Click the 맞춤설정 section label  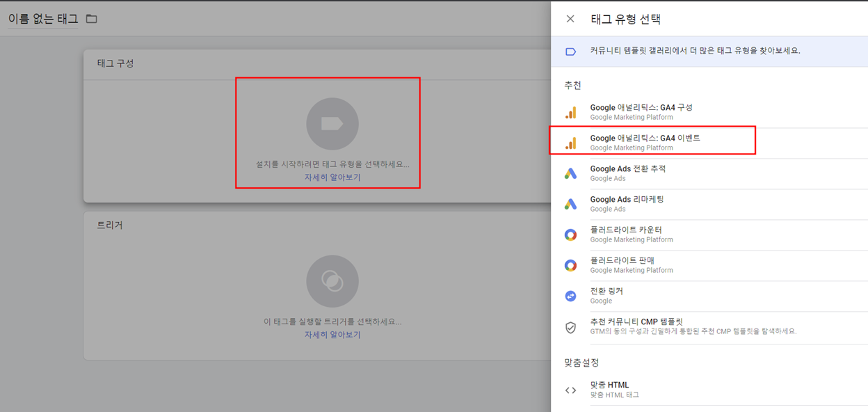[x=581, y=363]
